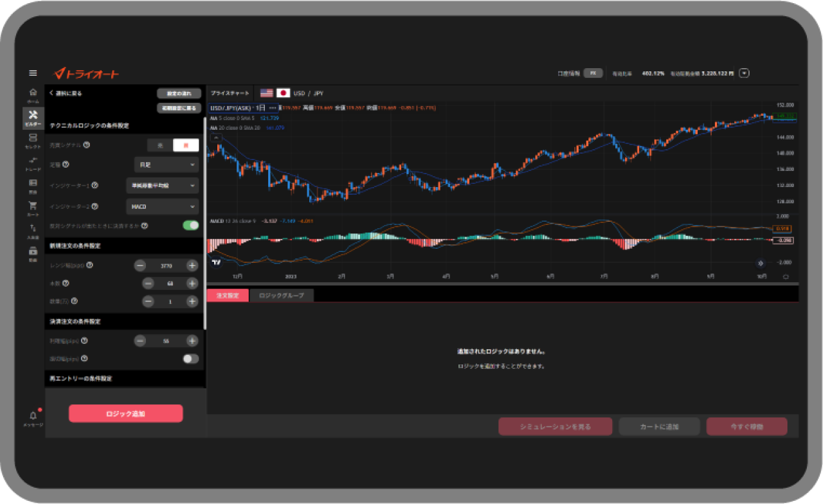The height and width of the screenshot is (504, 823).
Task: Click the settings panel vertical scrollbar
Action: (x=205, y=222)
